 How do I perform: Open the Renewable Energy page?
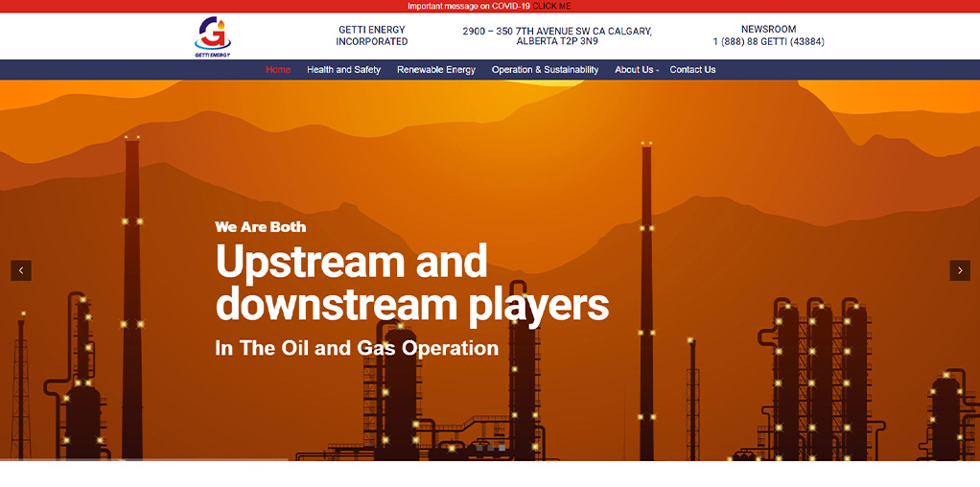pyautogui.click(x=436, y=70)
